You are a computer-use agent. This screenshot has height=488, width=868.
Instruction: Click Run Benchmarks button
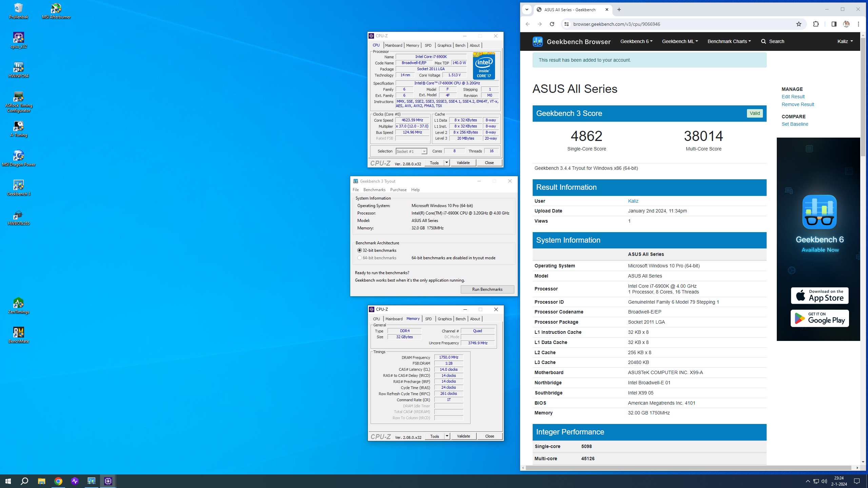pos(487,289)
